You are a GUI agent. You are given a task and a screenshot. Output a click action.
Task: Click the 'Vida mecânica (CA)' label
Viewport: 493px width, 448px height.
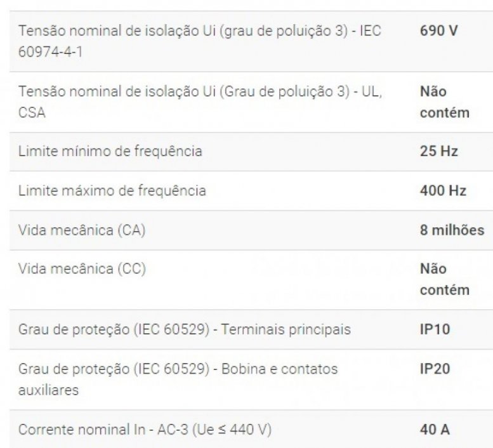[x=83, y=230]
